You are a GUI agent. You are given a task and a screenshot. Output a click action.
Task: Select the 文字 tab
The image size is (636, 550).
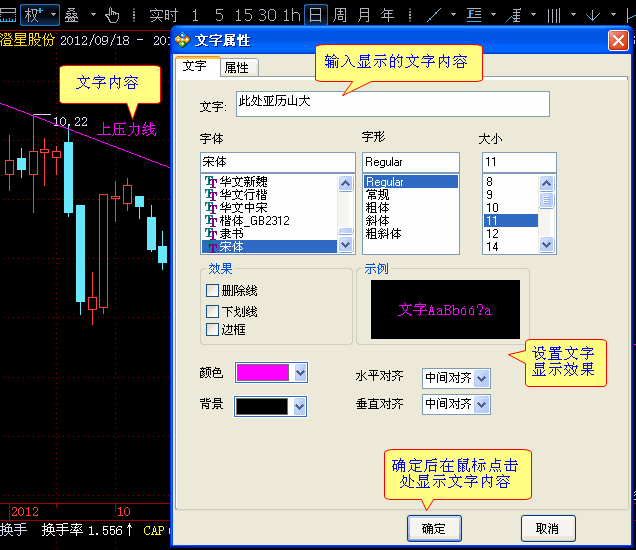tap(195, 66)
